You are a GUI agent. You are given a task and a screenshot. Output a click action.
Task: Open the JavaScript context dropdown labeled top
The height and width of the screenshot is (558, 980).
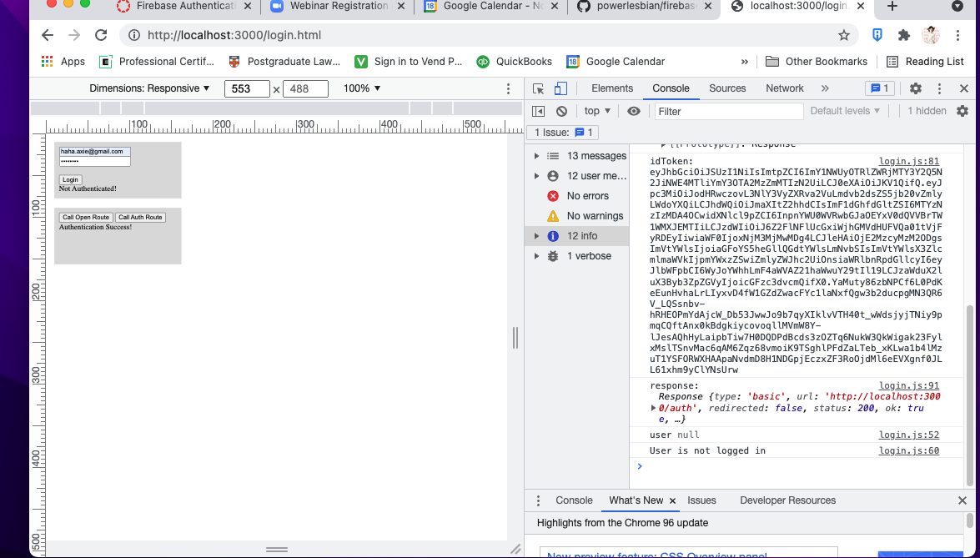[x=596, y=110]
